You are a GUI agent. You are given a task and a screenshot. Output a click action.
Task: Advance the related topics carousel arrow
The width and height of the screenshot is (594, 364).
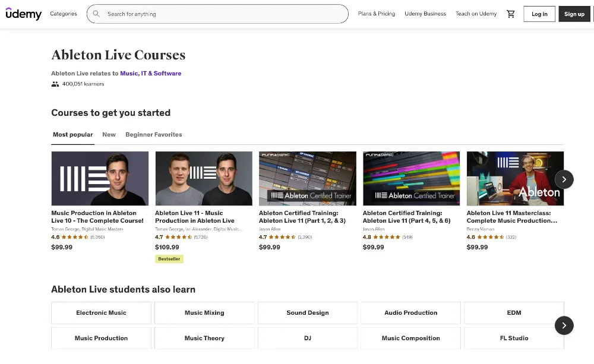(564, 325)
